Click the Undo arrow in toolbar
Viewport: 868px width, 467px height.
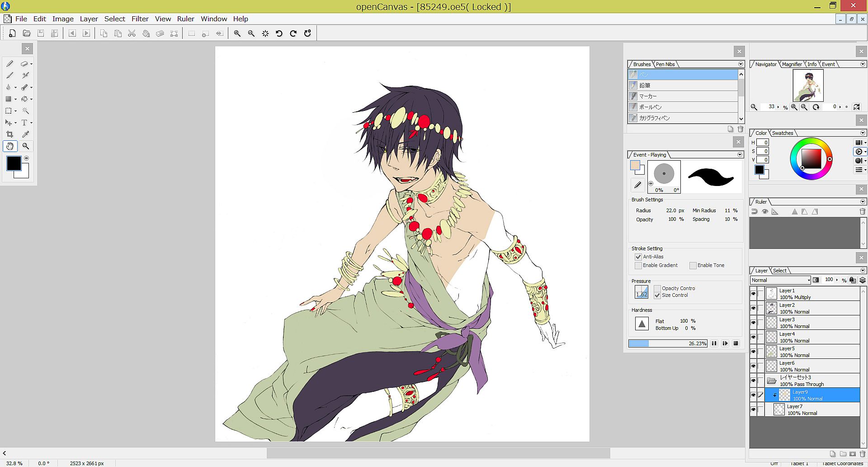click(x=279, y=33)
